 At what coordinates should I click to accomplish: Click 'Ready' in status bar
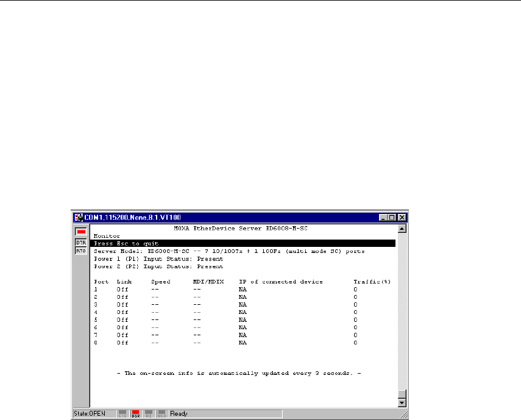[x=179, y=414]
